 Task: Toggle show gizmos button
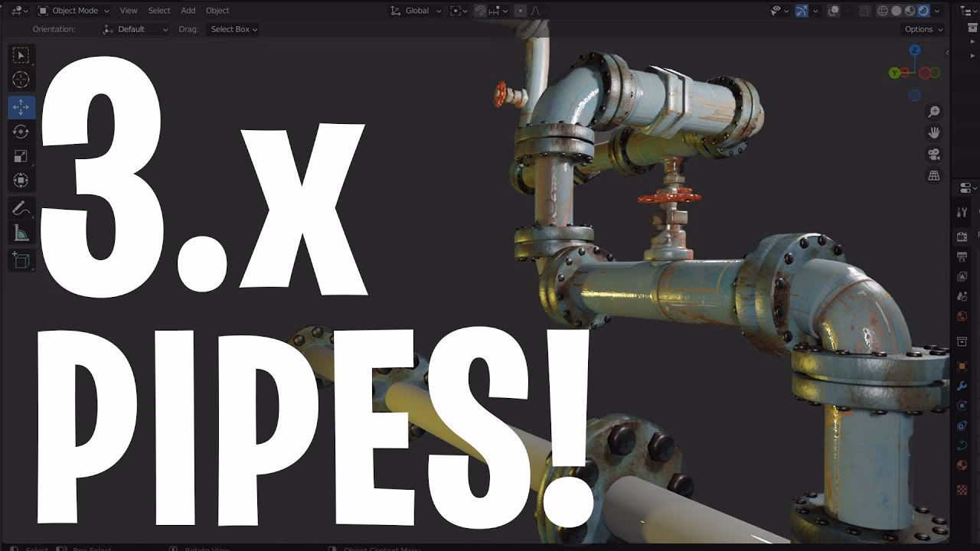point(802,11)
